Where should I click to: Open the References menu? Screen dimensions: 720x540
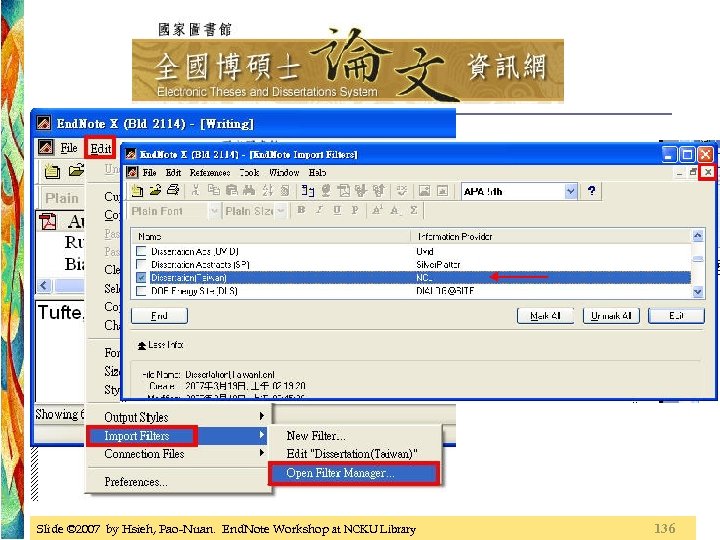pos(210,173)
